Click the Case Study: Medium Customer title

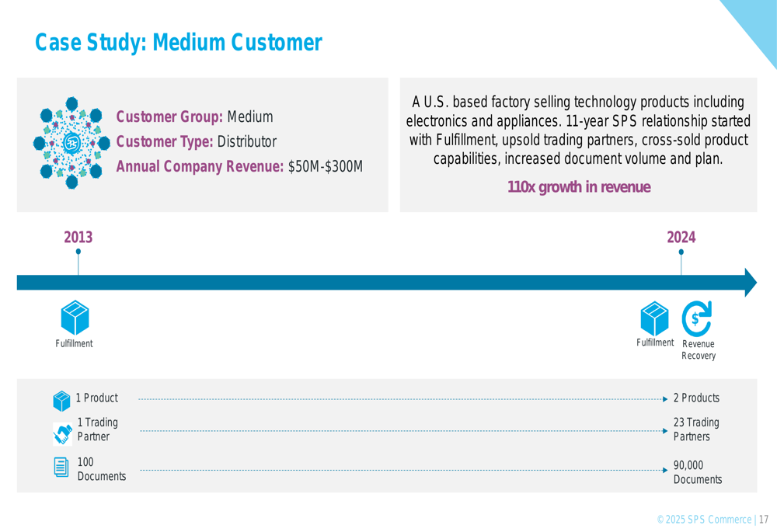(x=179, y=42)
